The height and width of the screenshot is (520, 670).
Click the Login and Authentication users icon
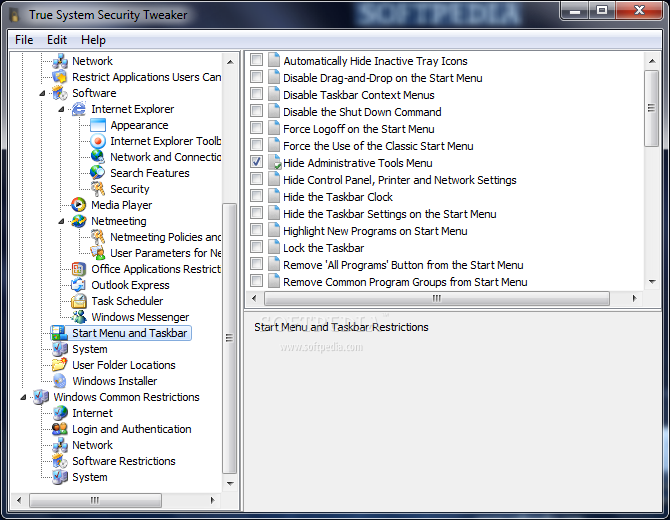point(60,429)
